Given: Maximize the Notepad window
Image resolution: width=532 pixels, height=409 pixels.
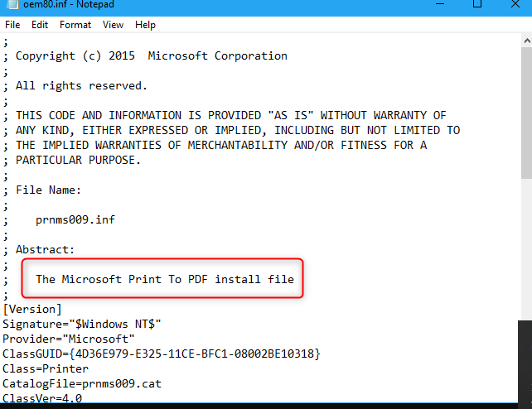Looking at the screenshot, I should point(477,4).
